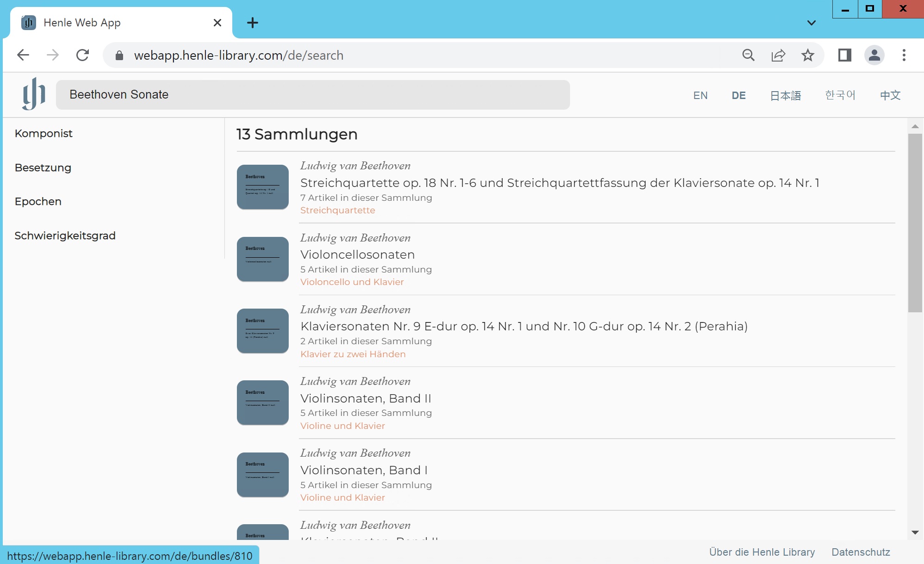924x564 pixels.
Task: Expand the tab search chevron
Action: (811, 23)
